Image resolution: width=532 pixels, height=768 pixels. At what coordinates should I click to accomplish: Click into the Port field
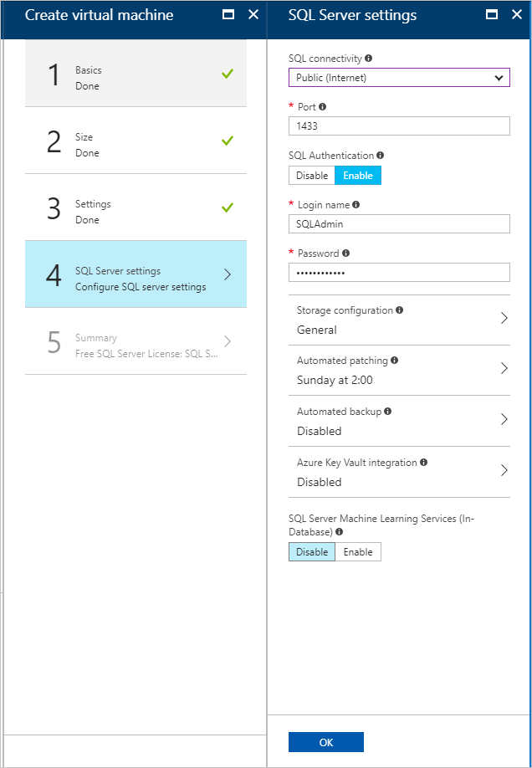point(399,125)
